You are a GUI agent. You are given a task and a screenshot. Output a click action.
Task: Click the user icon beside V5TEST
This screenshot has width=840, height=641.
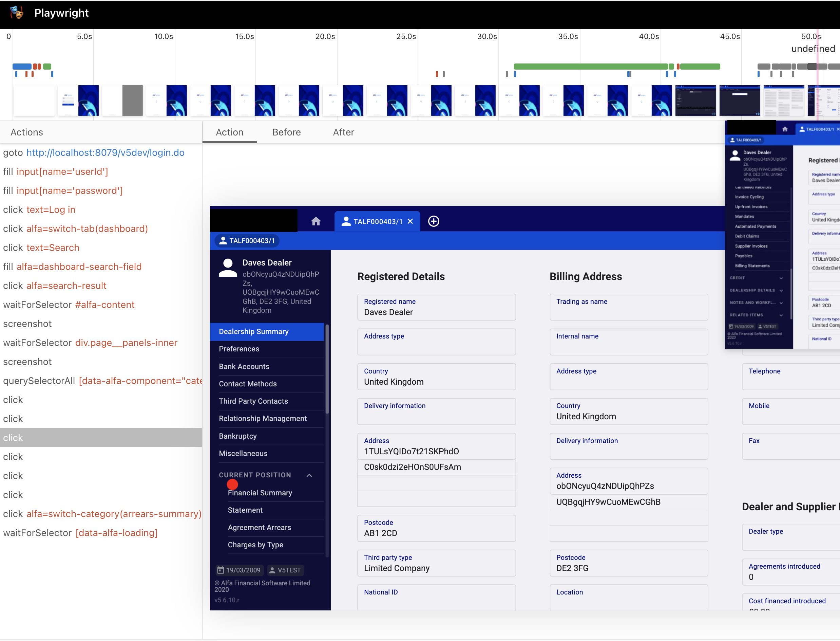(x=272, y=570)
